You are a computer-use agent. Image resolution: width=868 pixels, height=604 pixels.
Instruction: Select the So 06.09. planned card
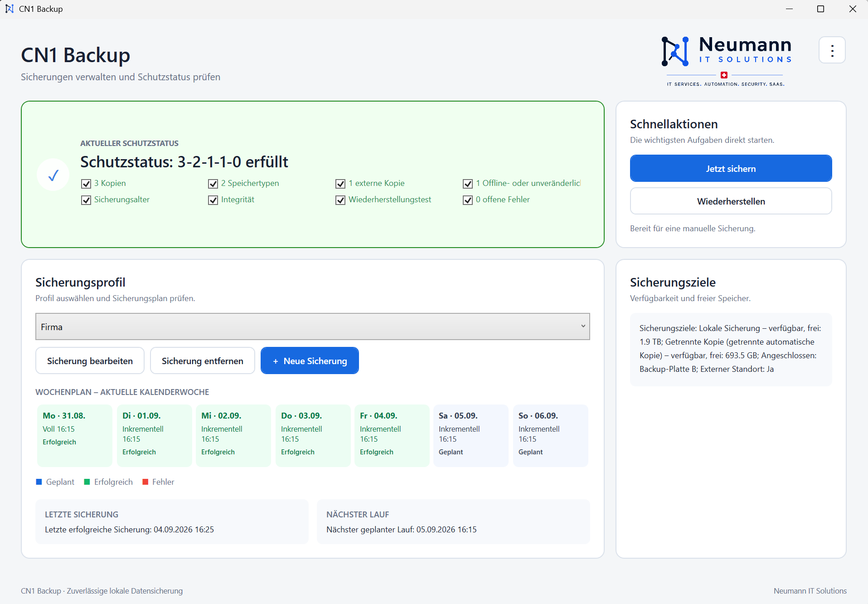coord(551,436)
